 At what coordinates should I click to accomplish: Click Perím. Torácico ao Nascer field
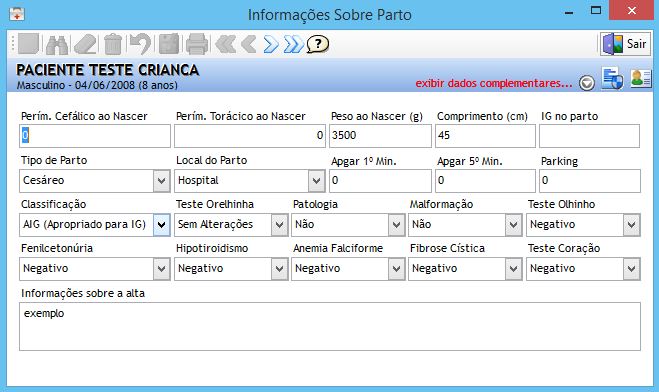point(250,136)
